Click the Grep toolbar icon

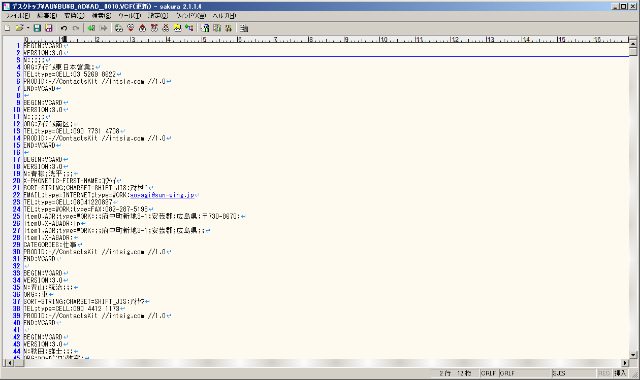178,28
